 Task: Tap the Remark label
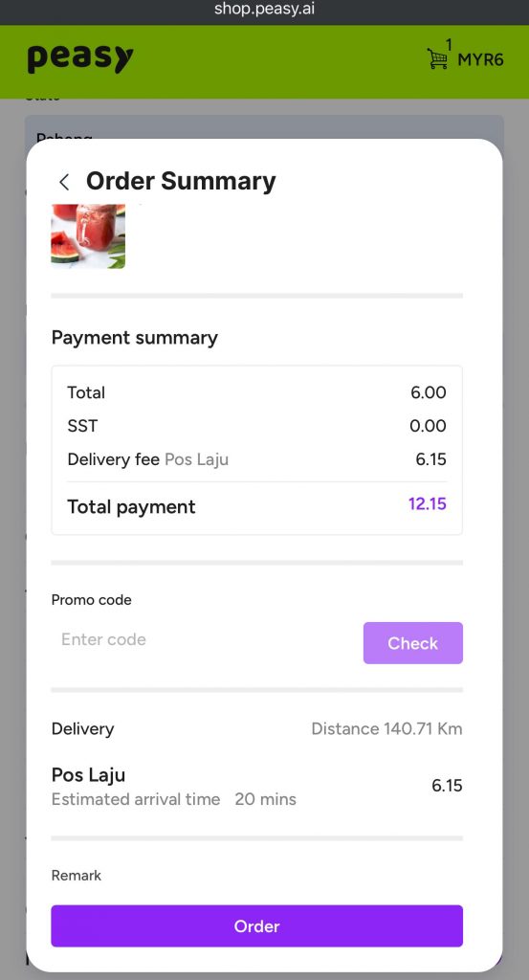point(77,876)
